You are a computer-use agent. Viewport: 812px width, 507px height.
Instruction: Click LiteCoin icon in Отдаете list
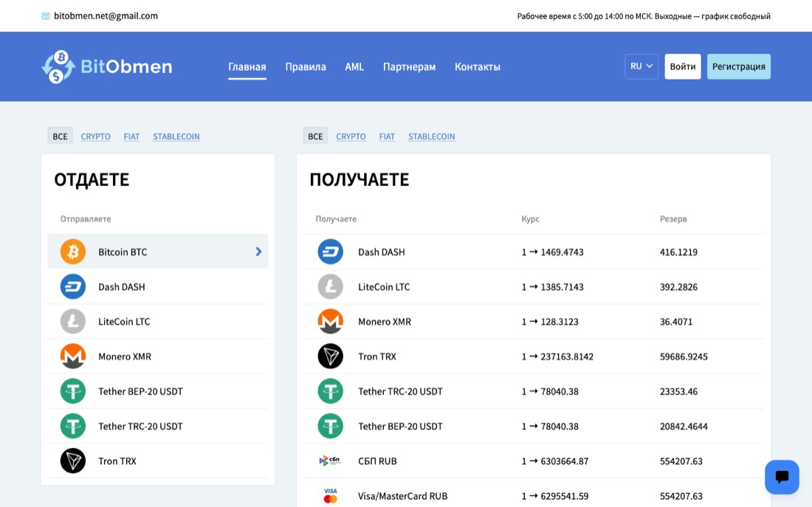[x=73, y=321]
